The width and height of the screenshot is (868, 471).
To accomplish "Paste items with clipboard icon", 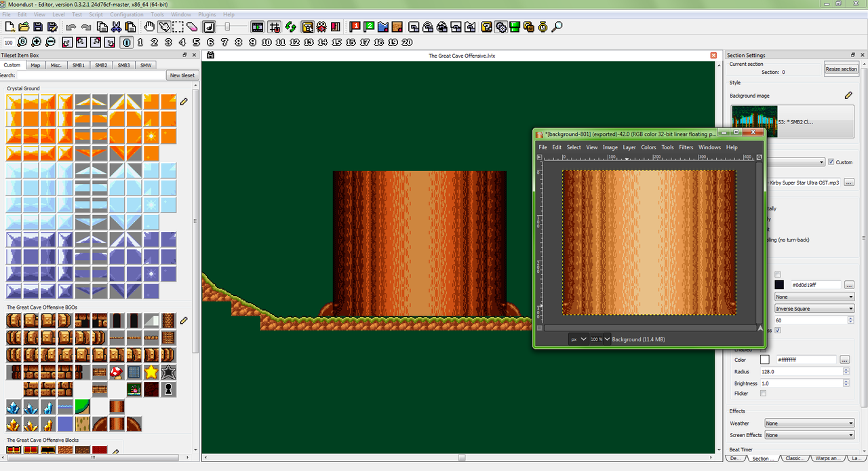I will pyautogui.click(x=130, y=27).
